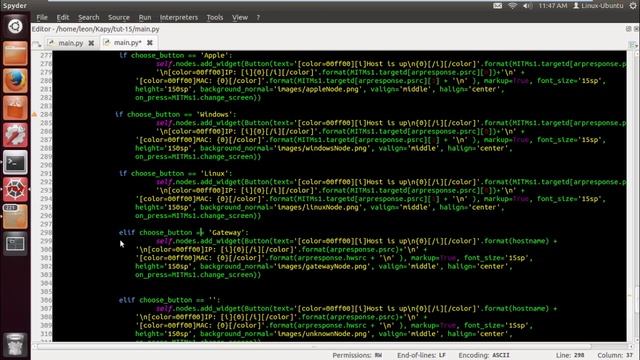Open the Workspace Switcher
Screen dimensions: 640x360
[x=15, y=244]
